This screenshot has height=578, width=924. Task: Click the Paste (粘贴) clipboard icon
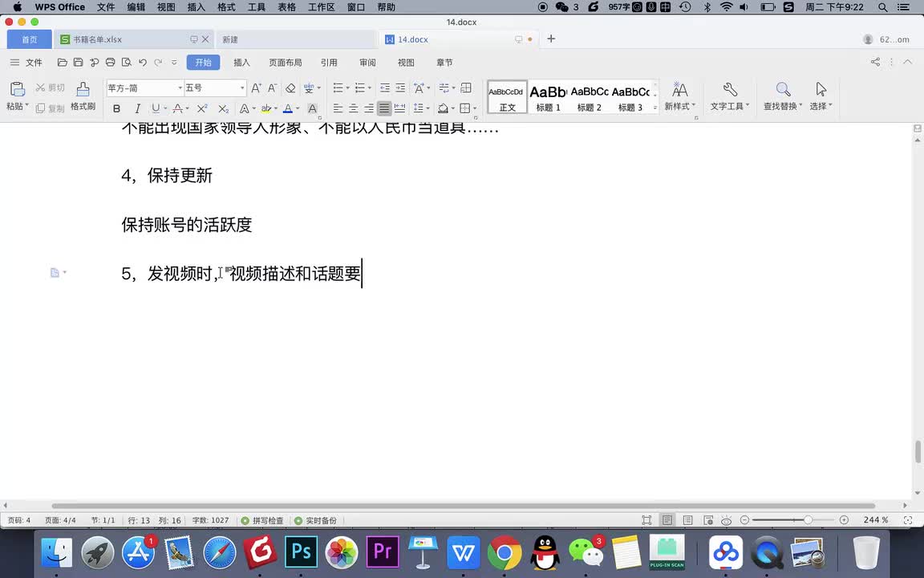[x=17, y=89]
